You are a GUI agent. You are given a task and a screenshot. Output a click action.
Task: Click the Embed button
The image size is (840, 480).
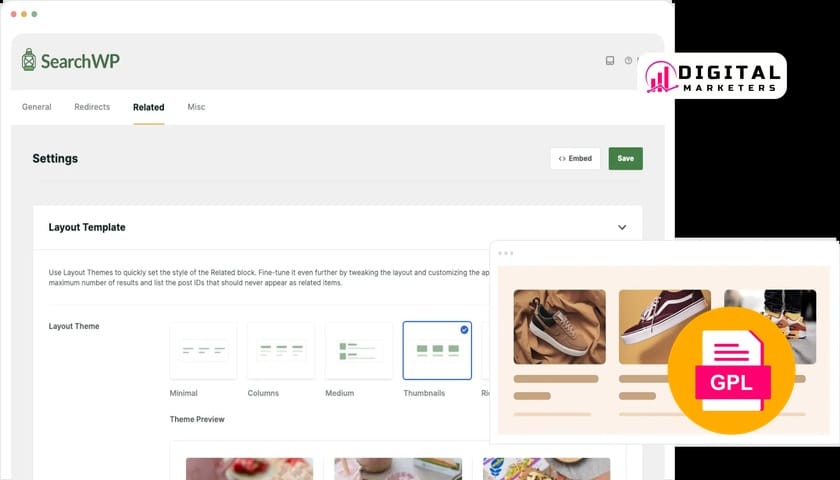(x=575, y=158)
